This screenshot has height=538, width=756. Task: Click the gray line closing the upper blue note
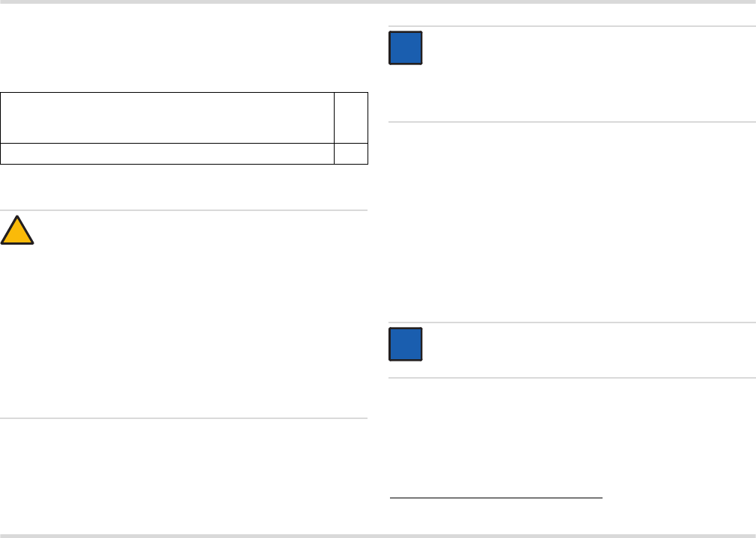click(573, 122)
